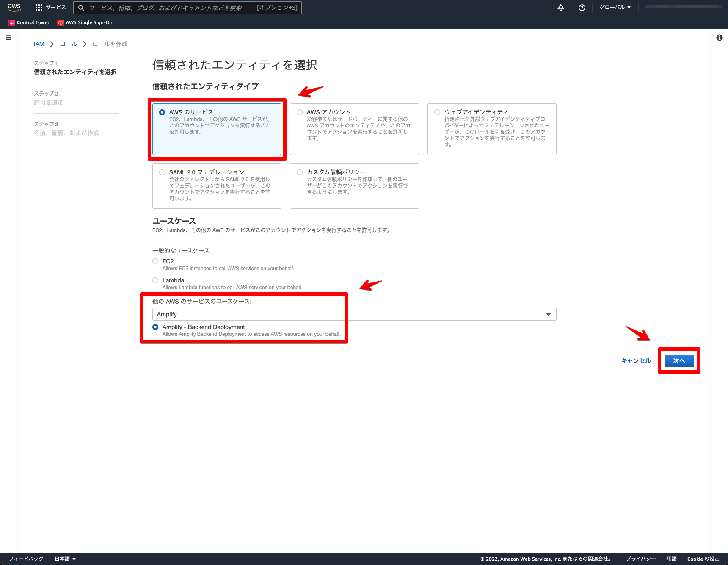Open Cookie の設定 in footer
The height and width of the screenshot is (565, 728).
703,559
